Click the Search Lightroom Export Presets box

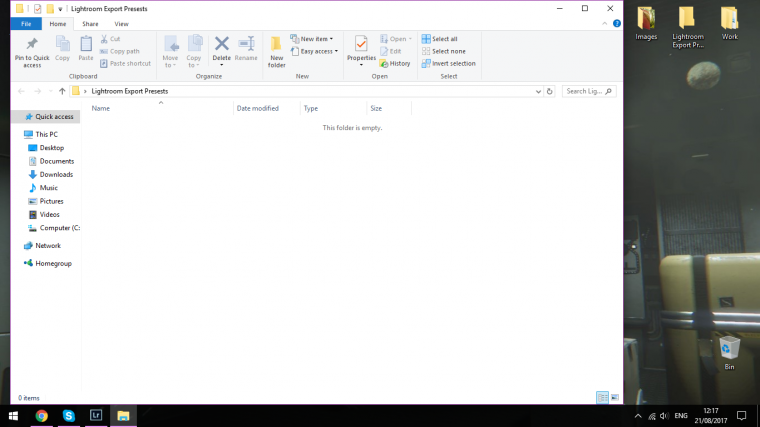tap(589, 91)
